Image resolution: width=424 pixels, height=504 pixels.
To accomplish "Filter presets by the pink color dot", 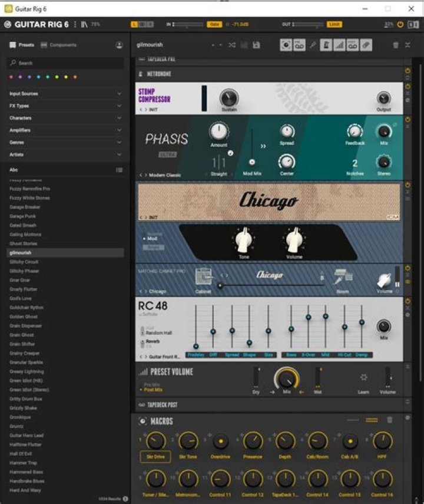I will [x=11, y=77].
